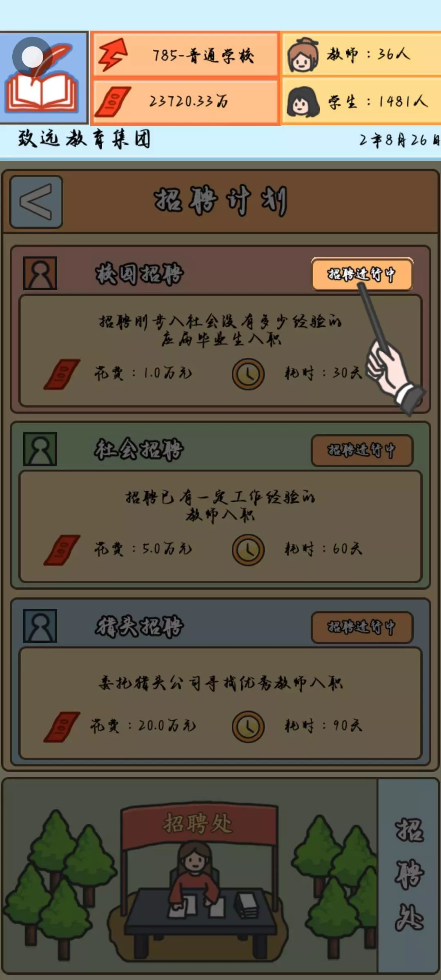Tap the 教师:36人 counter
Screen dimensions: 441x980
[367, 54]
